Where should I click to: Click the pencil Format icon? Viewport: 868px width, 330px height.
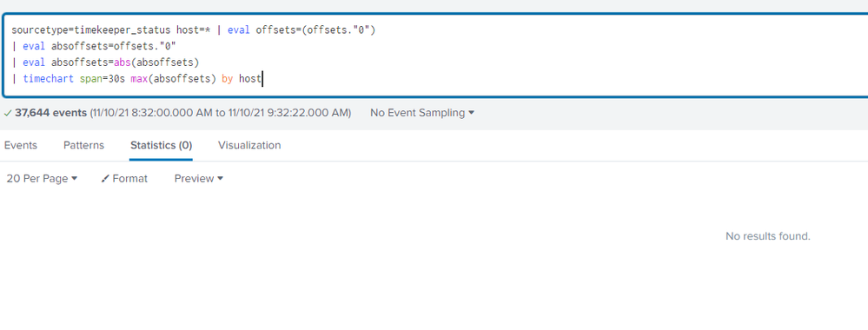point(105,179)
